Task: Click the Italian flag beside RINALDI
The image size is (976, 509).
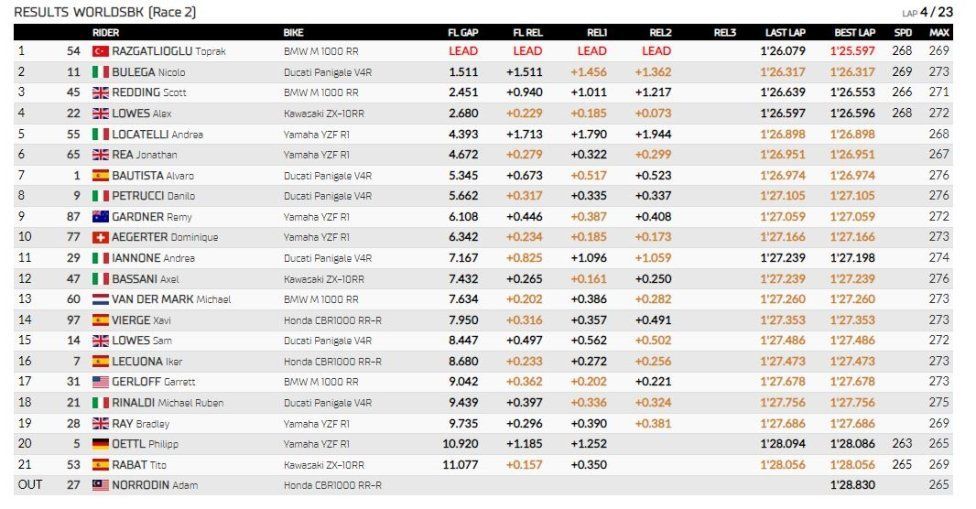Action: click(x=100, y=403)
